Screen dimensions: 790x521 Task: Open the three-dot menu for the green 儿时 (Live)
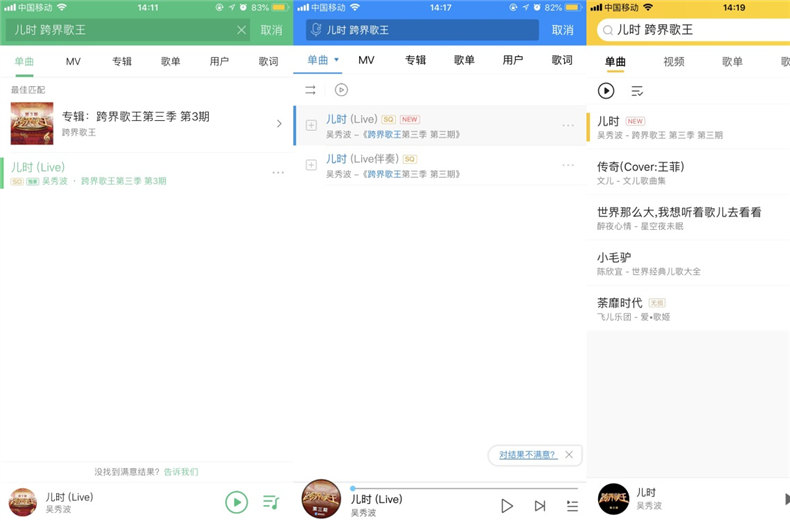[x=278, y=173]
